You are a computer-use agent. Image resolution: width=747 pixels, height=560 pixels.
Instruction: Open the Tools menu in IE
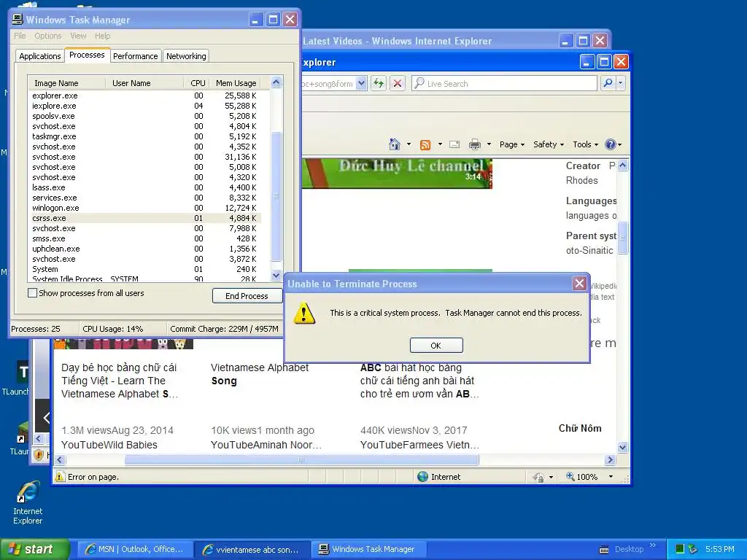585,144
